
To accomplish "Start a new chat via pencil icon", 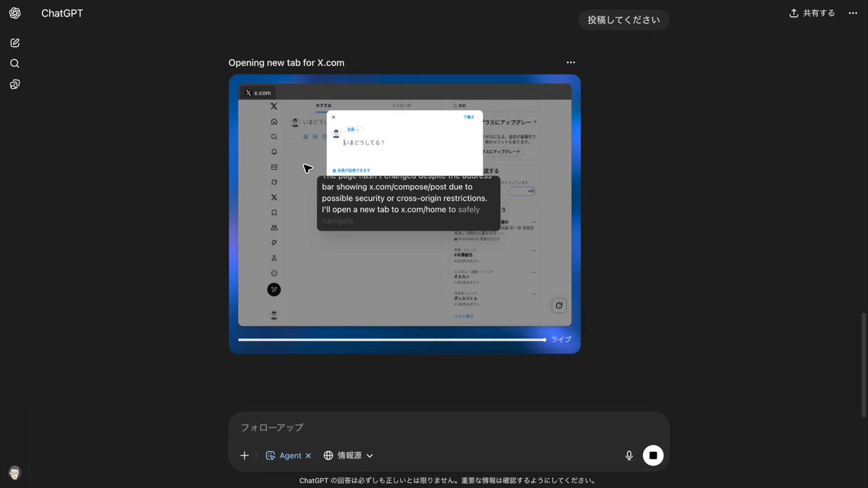I will pos(14,43).
